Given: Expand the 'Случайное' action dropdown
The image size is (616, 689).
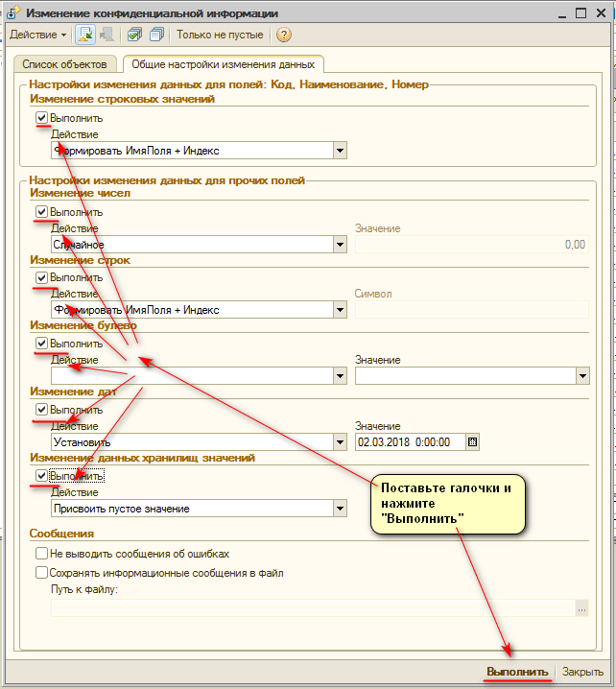Looking at the screenshot, I should [340, 245].
